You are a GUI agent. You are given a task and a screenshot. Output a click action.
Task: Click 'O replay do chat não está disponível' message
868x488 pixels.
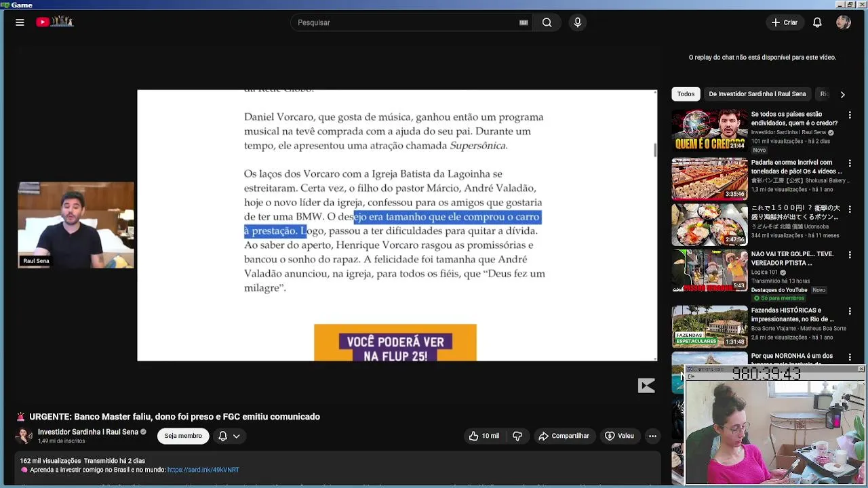762,58
